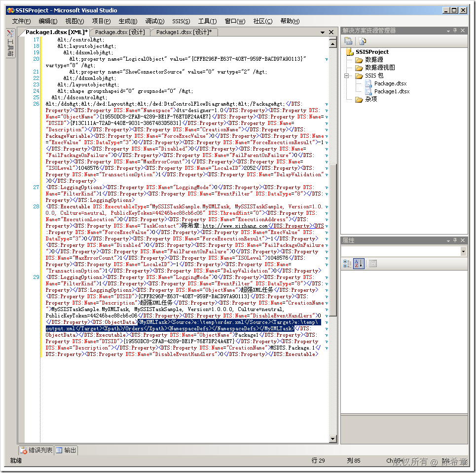Open the SSIS(S) menu
The width and height of the screenshot is (476, 473).
tap(181, 21)
